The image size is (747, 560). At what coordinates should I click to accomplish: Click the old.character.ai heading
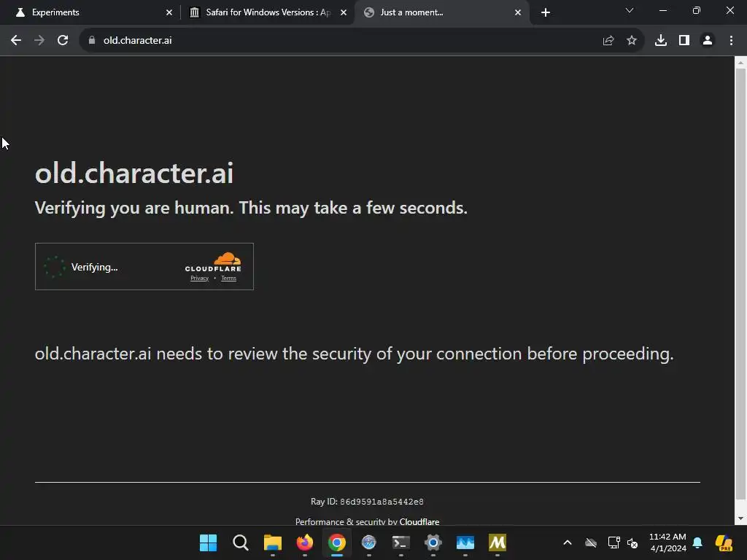[x=134, y=173]
